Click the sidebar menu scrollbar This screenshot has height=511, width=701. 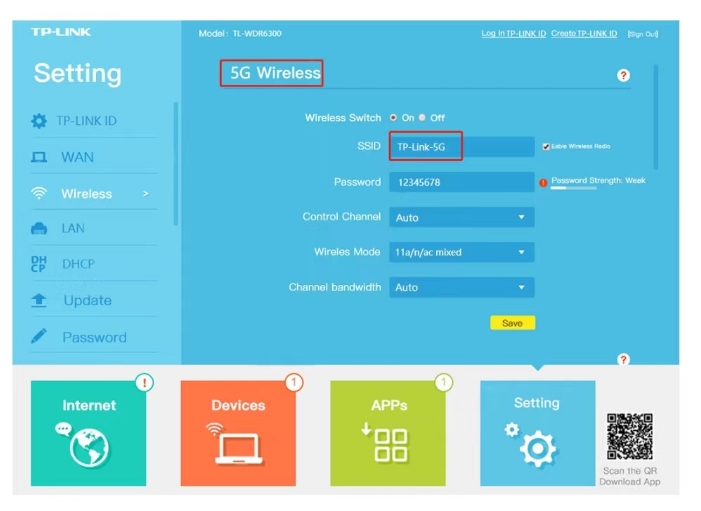(176, 164)
